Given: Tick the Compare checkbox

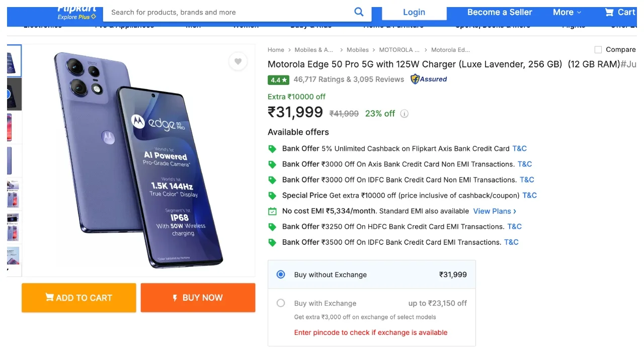Looking at the screenshot, I should pos(598,50).
